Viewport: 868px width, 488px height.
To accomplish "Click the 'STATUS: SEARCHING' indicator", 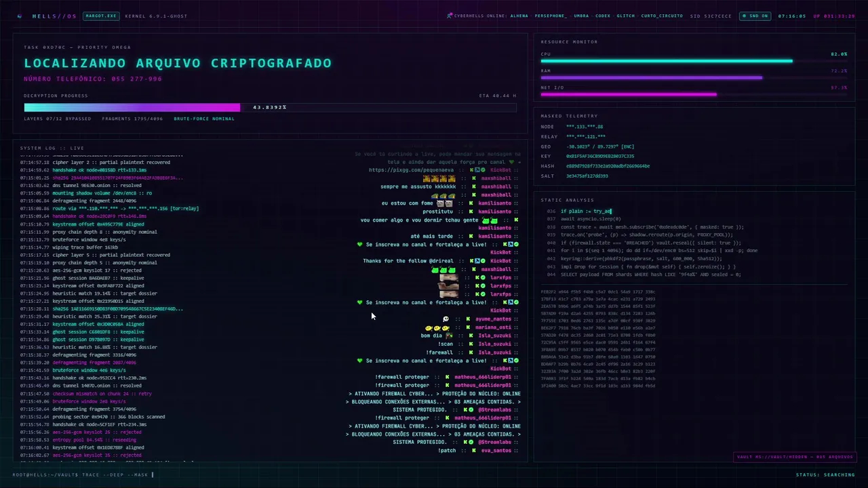I will click(825, 474).
